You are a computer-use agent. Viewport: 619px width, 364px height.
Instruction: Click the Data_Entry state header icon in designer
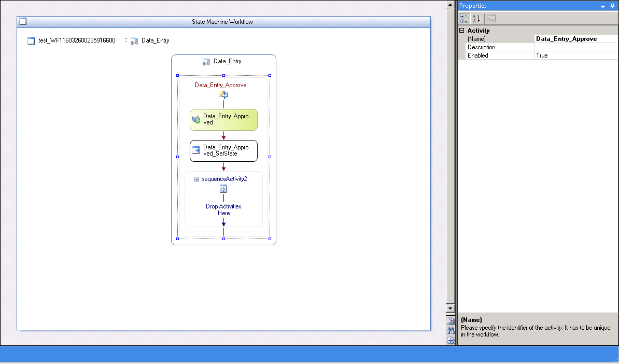click(206, 62)
